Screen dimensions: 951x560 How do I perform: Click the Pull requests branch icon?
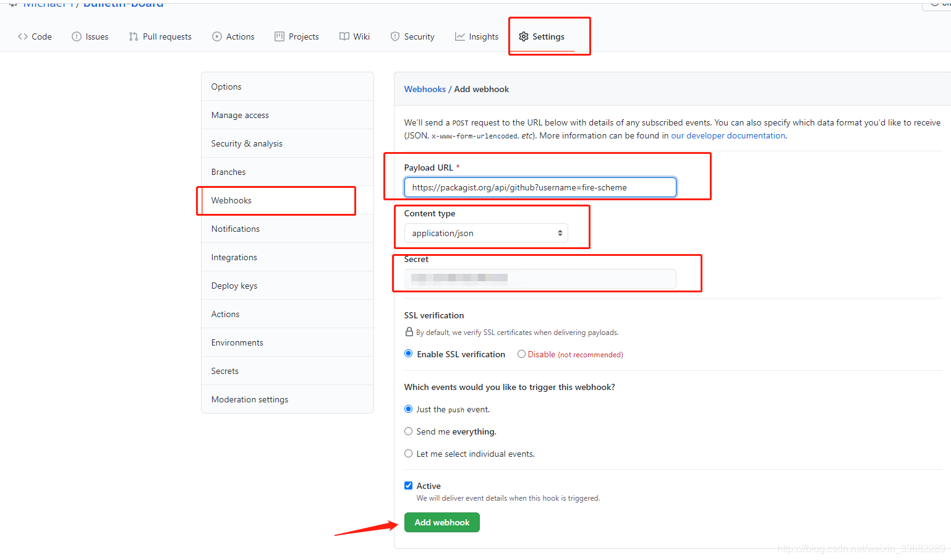click(134, 36)
